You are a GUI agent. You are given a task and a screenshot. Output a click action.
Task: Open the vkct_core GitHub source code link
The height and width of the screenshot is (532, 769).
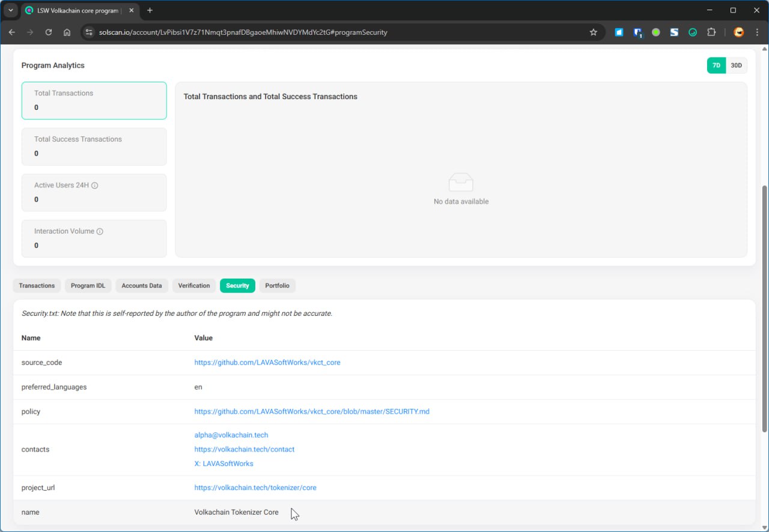(x=267, y=363)
